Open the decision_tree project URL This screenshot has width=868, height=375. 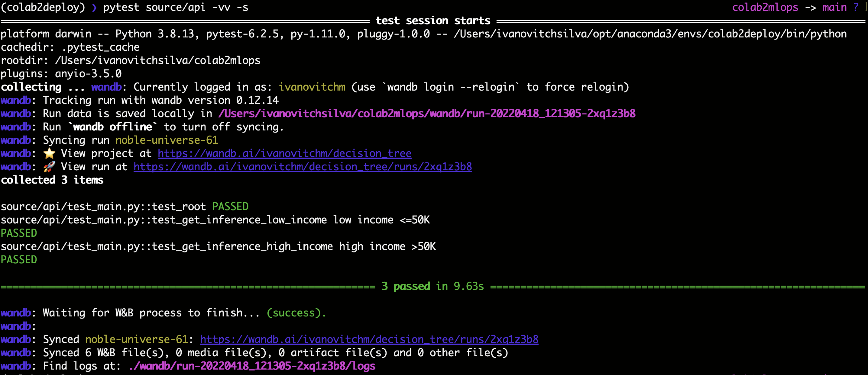pos(284,153)
